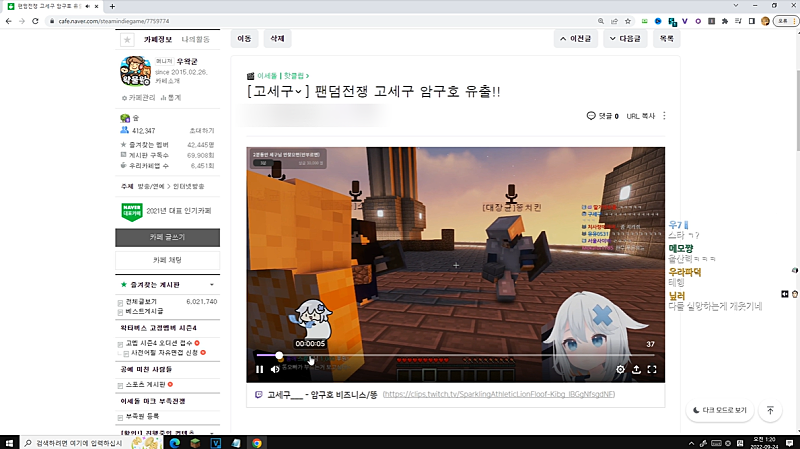Bookmark this page with the star icon

[628, 21]
